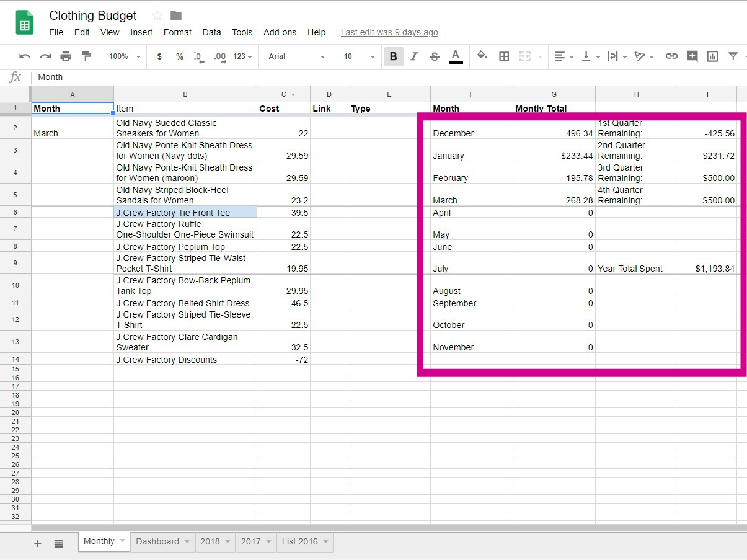Image resolution: width=747 pixels, height=560 pixels.
Task: Move document with folder icon
Action: (176, 16)
